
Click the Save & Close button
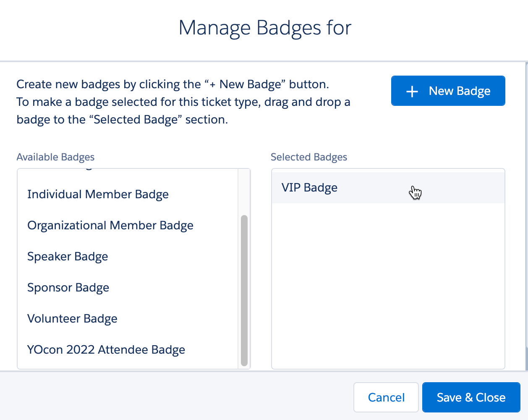pyautogui.click(x=471, y=397)
